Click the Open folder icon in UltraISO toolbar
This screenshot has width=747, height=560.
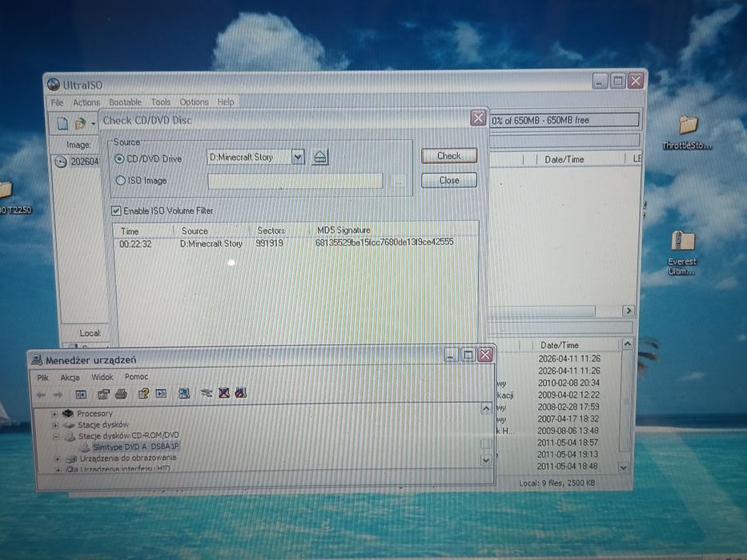80,124
